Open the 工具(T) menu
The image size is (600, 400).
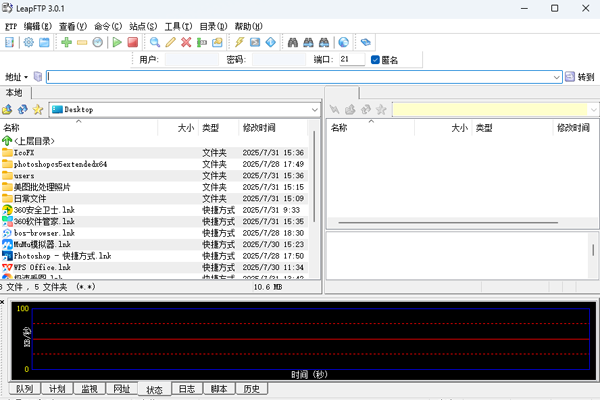click(180, 25)
